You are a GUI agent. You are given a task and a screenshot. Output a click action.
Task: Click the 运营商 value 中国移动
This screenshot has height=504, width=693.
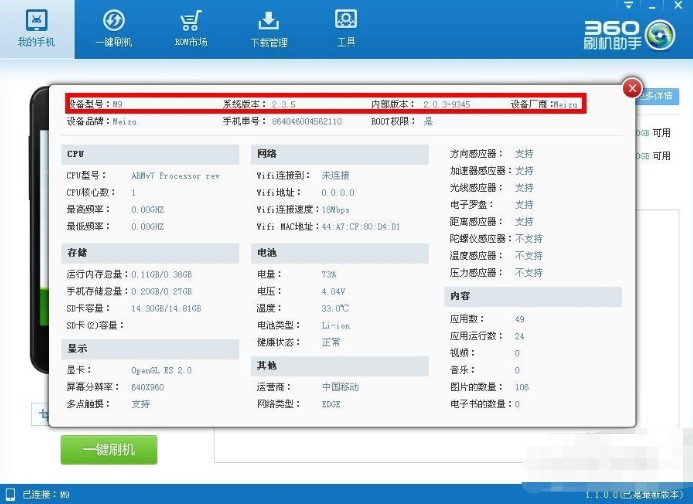click(x=340, y=387)
